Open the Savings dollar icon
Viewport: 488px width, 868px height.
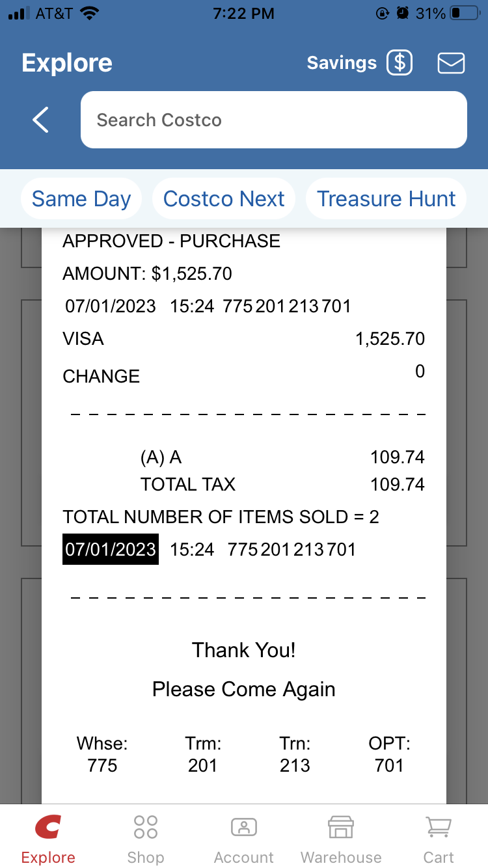point(400,63)
